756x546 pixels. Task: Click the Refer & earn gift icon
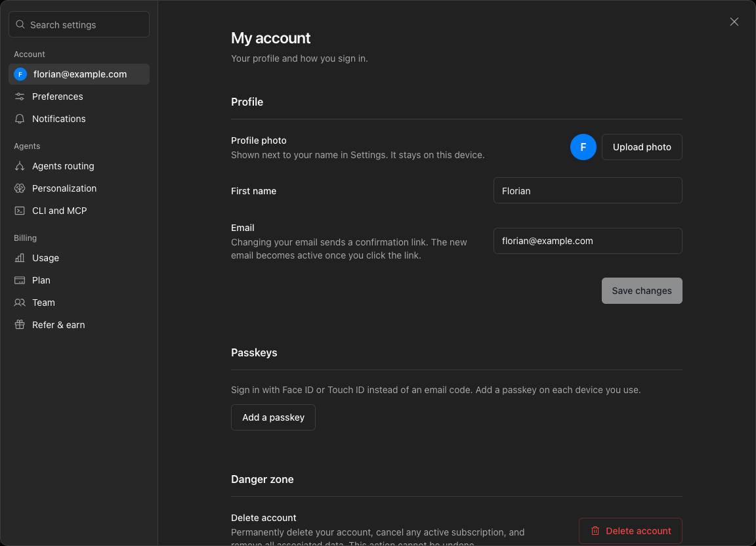coord(20,325)
